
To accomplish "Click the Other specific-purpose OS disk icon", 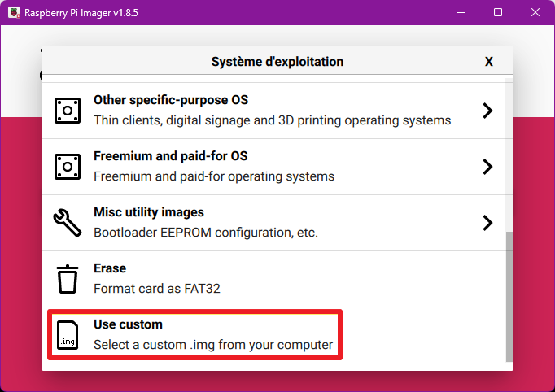I will coord(68,111).
